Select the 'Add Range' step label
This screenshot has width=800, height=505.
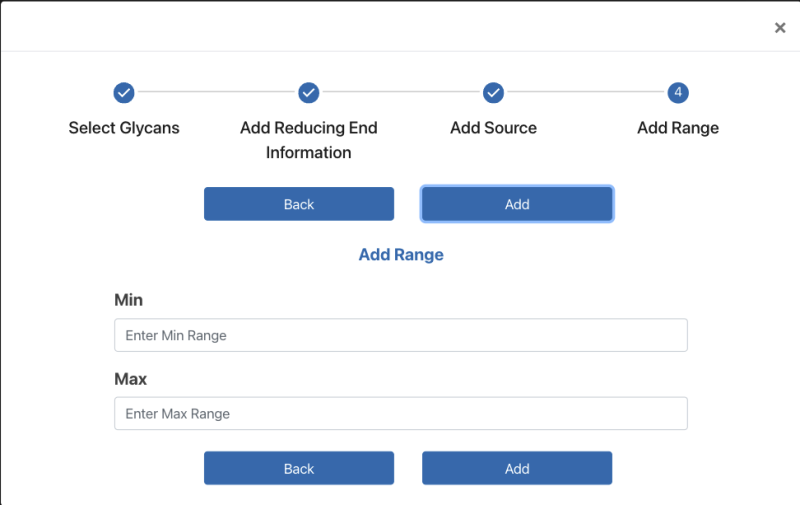coord(678,128)
